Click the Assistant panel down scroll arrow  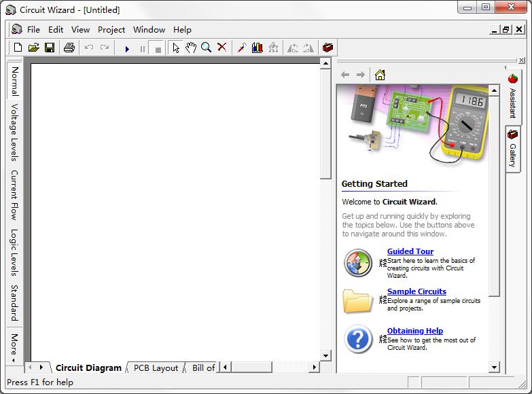494,368
